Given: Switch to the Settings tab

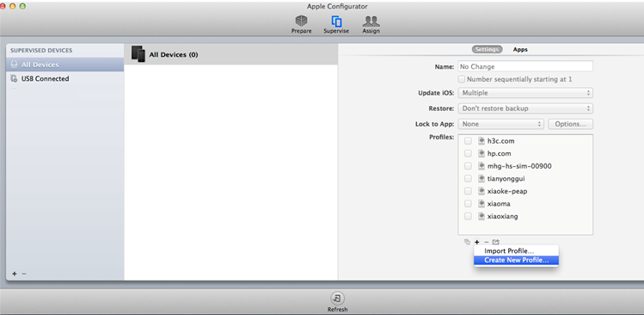Looking at the screenshot, I should (x=487, y=49).
